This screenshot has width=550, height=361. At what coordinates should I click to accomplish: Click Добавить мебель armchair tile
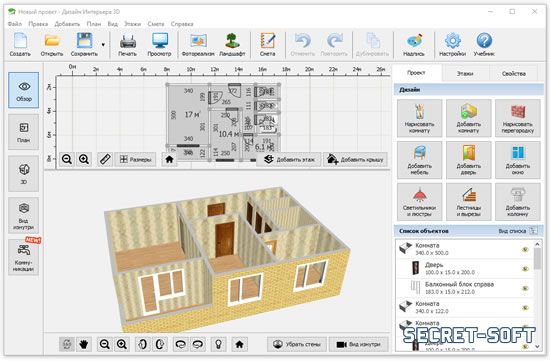point(420,160)
